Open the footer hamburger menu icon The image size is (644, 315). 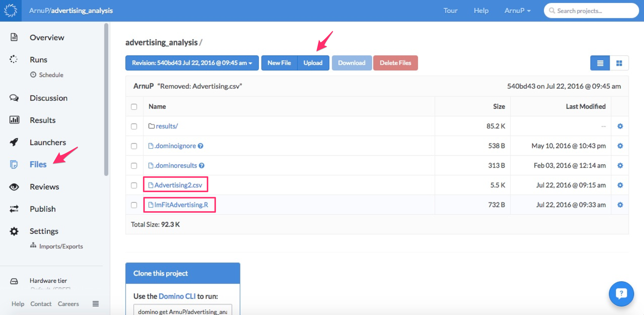click(96, 304)
